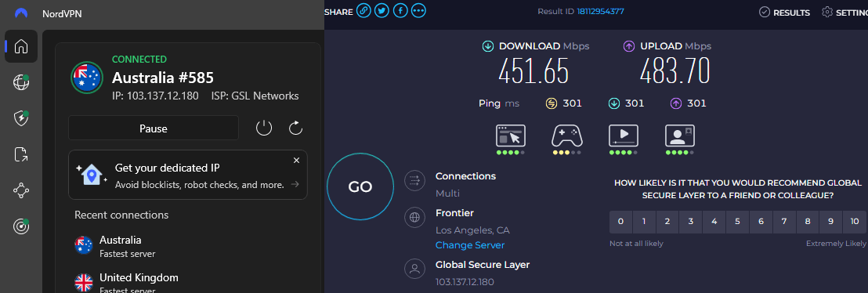The width and height of the screenshot is (868, 293).
Task: Rate recommendation likelihood 9
Action: click(831, 222)
